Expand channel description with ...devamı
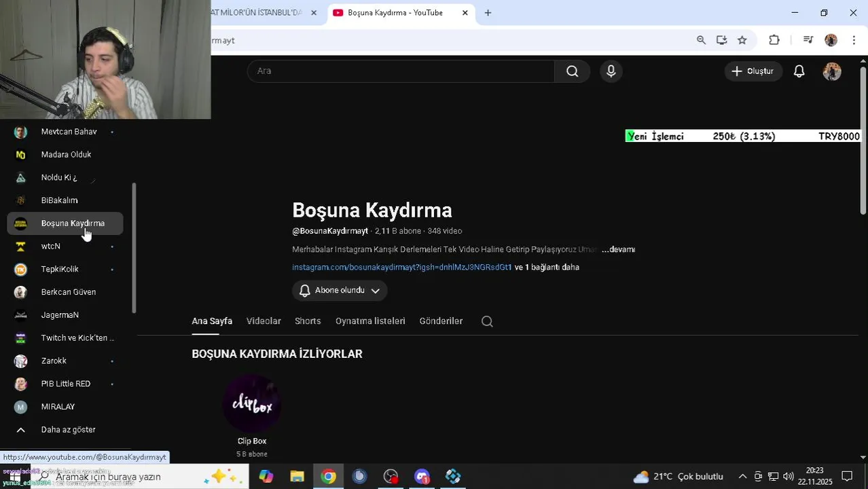868x489 pixels. (x=618, y=250)
